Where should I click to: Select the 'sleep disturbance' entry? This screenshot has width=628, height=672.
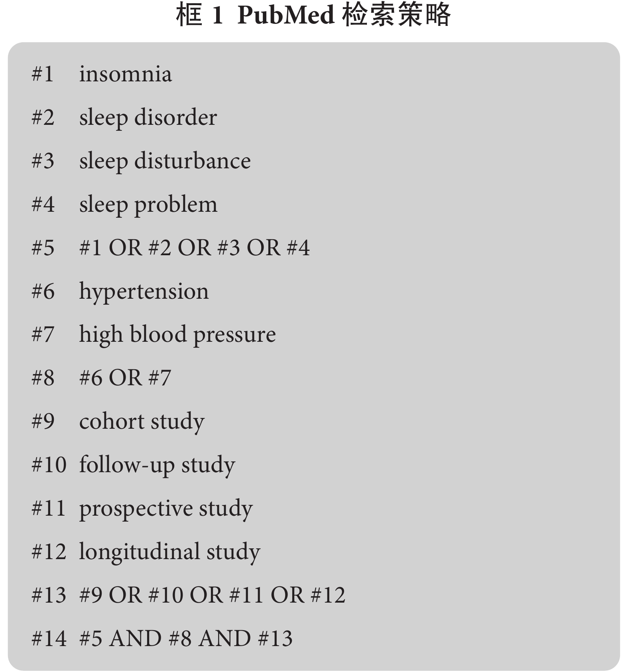(165, 161)
